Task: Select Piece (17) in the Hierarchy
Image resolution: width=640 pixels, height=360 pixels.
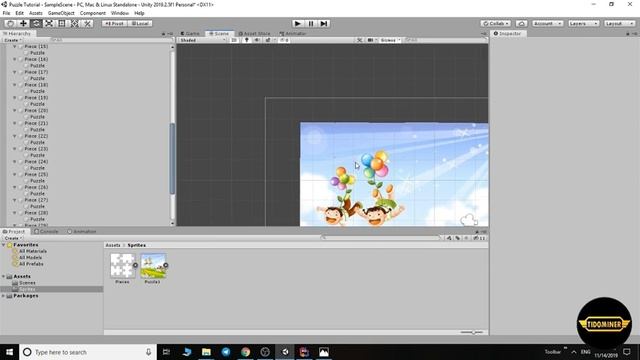Action: click(36, 72)
